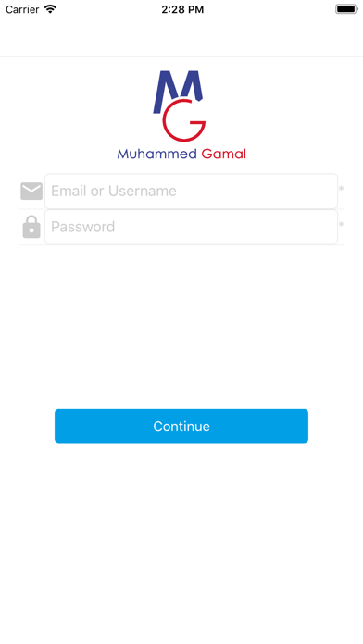
Task: Click the required asterisk next to Password
Action: tap(341, 225)
